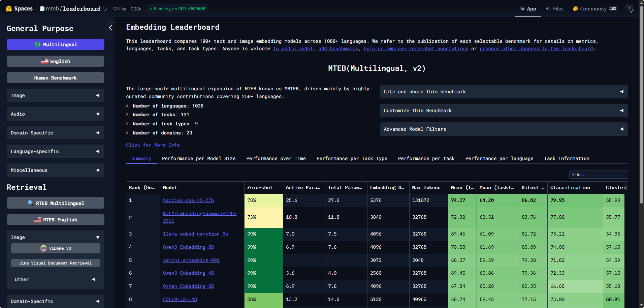
Task: Switch to the Summary tab
Action: pos(141,158)
